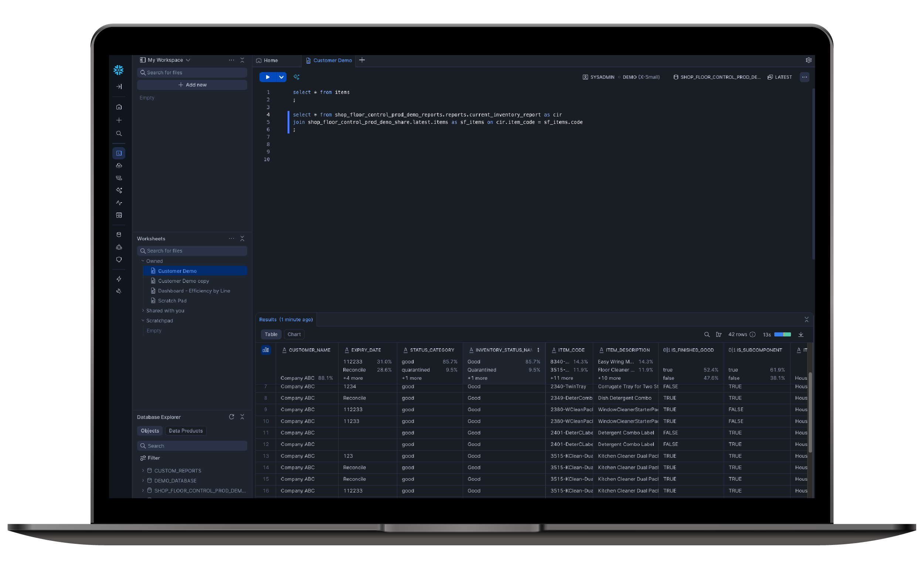This screenshot has width=924, height=569.
Task: Select the Table view toggle
Action: (271, 334)
